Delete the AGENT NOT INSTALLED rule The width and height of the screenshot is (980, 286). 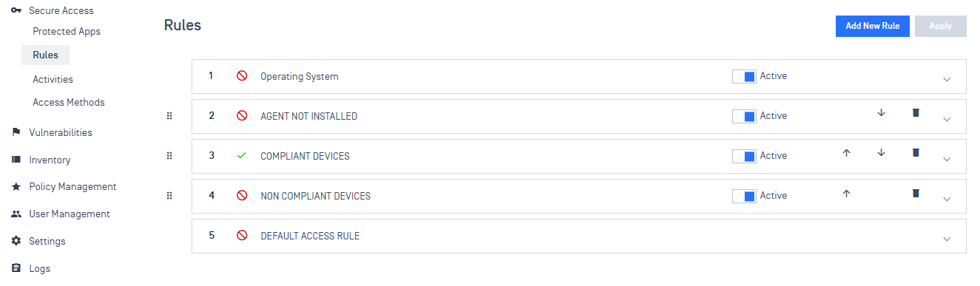coord(916,113)
